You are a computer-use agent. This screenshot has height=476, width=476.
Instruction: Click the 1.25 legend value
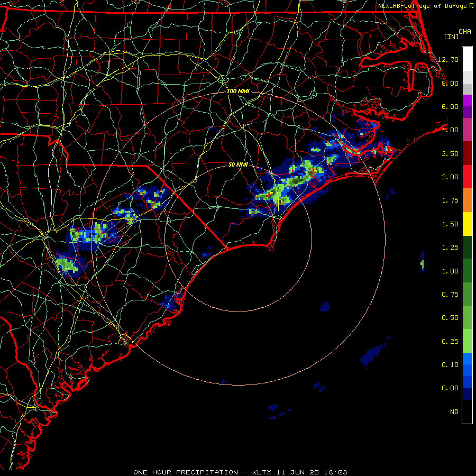coord(450,248)
